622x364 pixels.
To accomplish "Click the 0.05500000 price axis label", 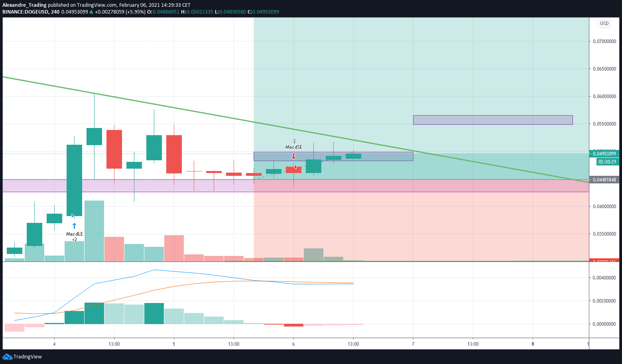I will point(604,124).
